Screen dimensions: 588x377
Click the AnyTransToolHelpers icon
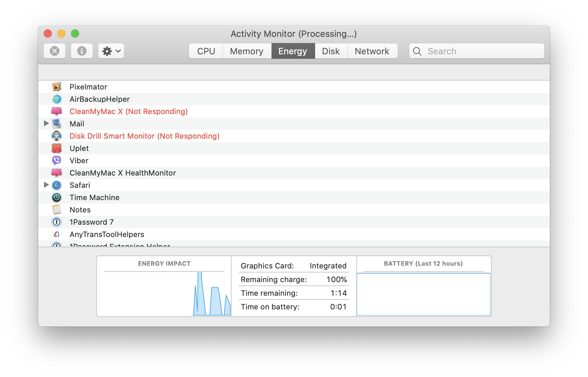57,234
